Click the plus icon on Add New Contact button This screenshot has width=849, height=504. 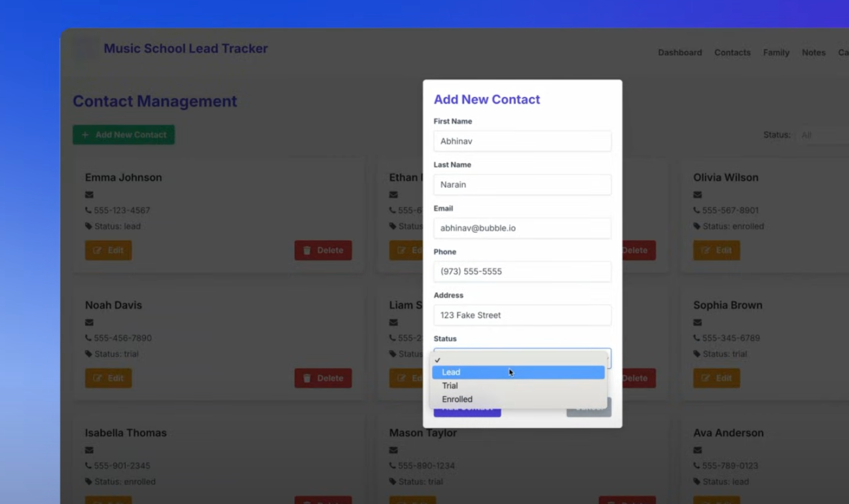tap(85, 134)
